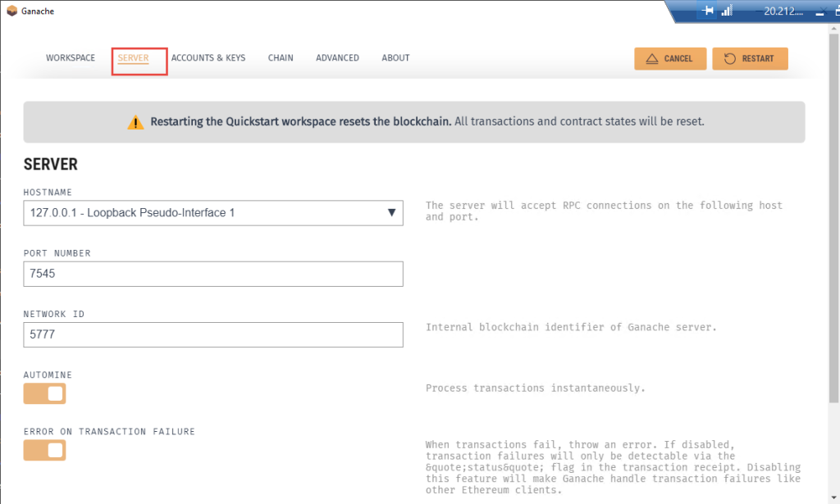Focus the Network ID input field
840x504 pixels.
(213, 334)
